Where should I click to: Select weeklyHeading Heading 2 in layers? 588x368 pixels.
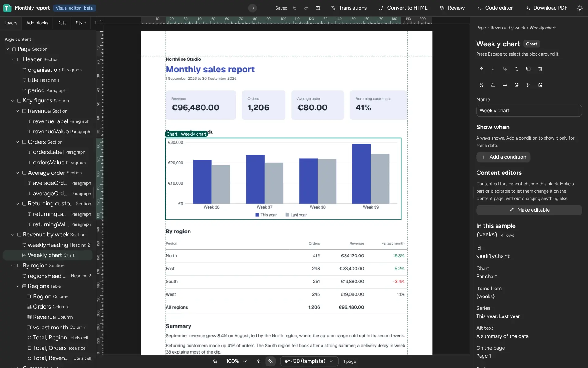pos(47,245)
